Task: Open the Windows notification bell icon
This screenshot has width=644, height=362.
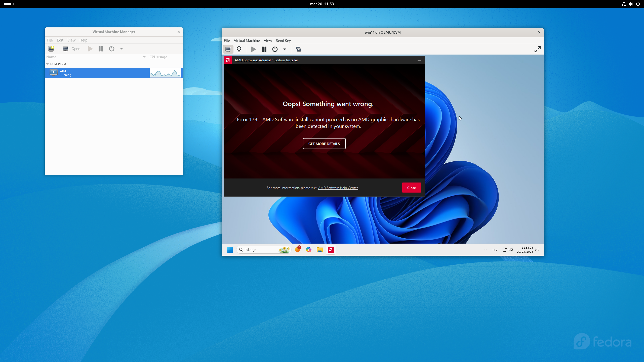Action: point(537,250)
